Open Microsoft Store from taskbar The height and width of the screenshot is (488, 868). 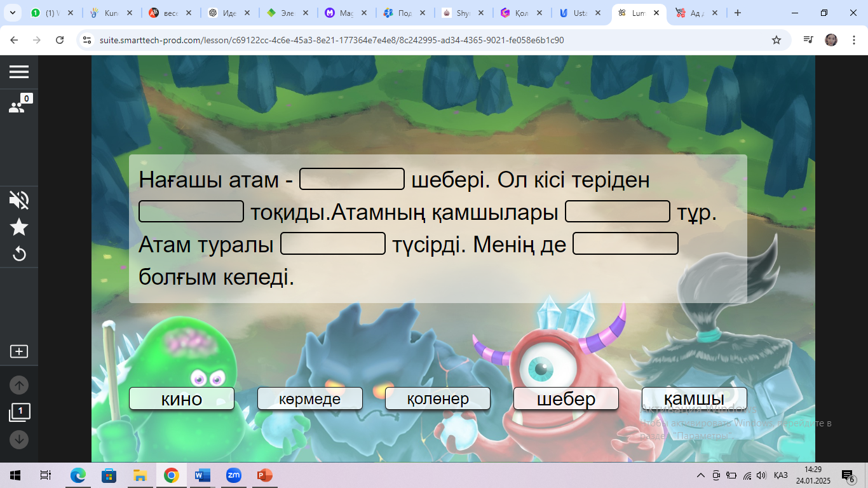coord(109,475)
